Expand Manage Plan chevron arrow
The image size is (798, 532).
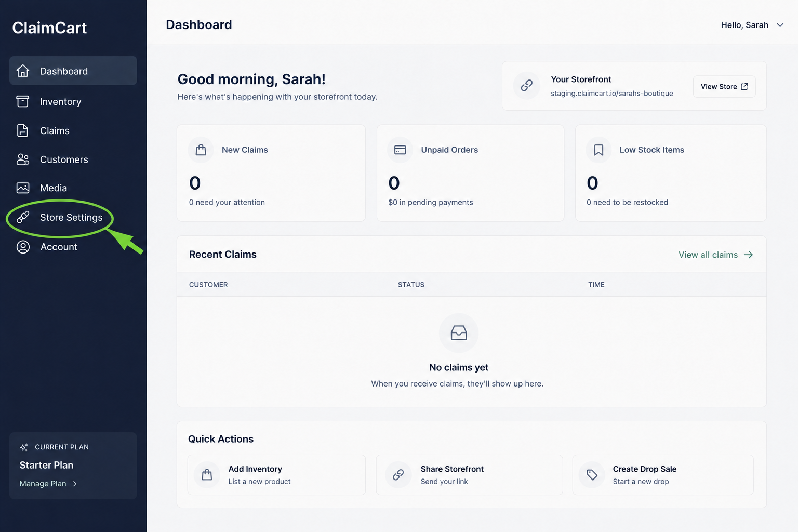click(x=75, y=484)
